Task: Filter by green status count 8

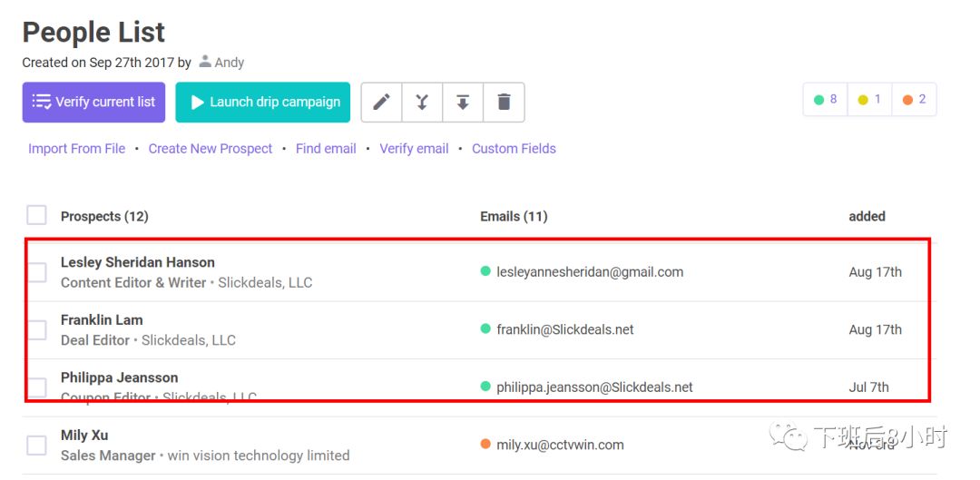Action: (826, 100)
